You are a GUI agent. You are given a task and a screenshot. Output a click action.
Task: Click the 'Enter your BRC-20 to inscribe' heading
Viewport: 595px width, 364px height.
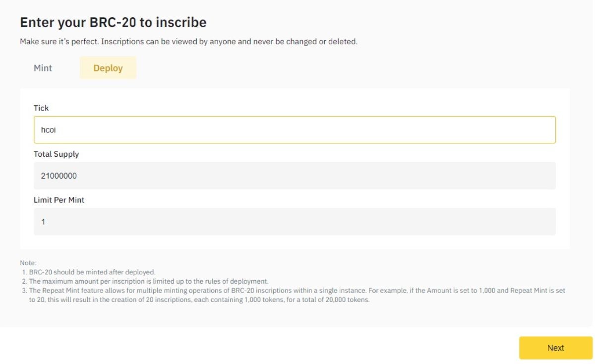click(113, 22)
